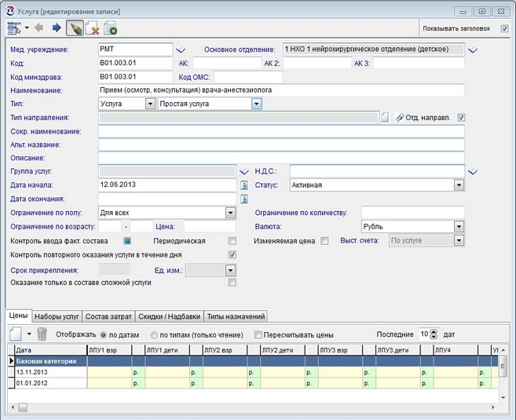
Task: Click the paperclip icon before Отд. направл.
Action: coord(399,118)
